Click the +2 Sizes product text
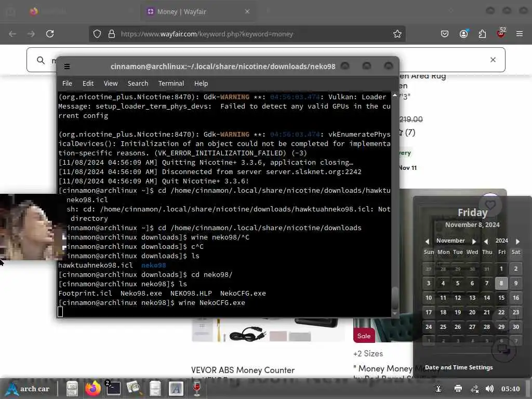 pos(368,354)
